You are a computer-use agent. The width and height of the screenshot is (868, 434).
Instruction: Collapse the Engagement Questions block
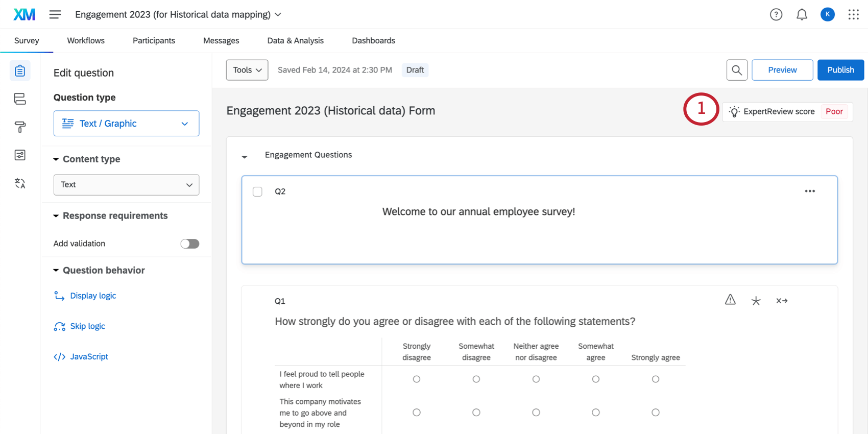click(x=245, y=156)
